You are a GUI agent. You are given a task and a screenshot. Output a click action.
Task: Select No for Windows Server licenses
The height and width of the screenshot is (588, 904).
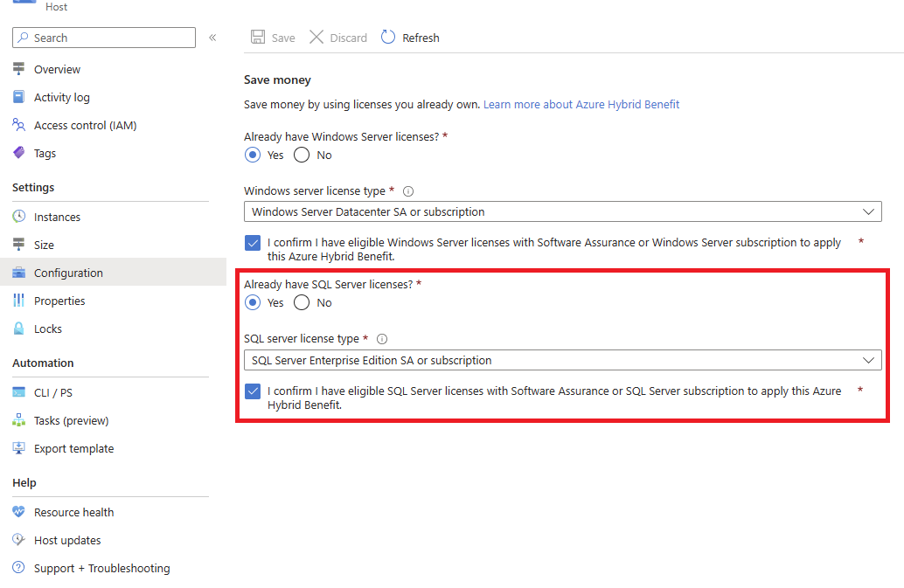[302, 155]
